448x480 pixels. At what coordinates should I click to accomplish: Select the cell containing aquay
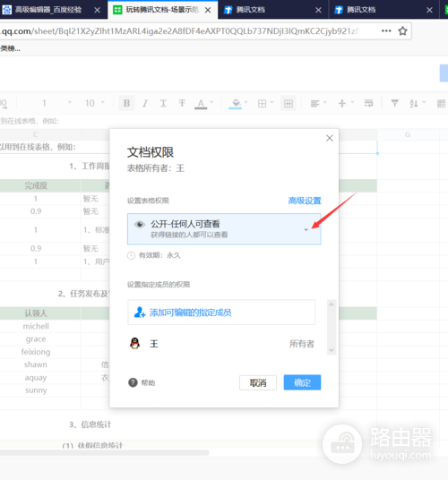pyautogui.click(x=36, y=378)
